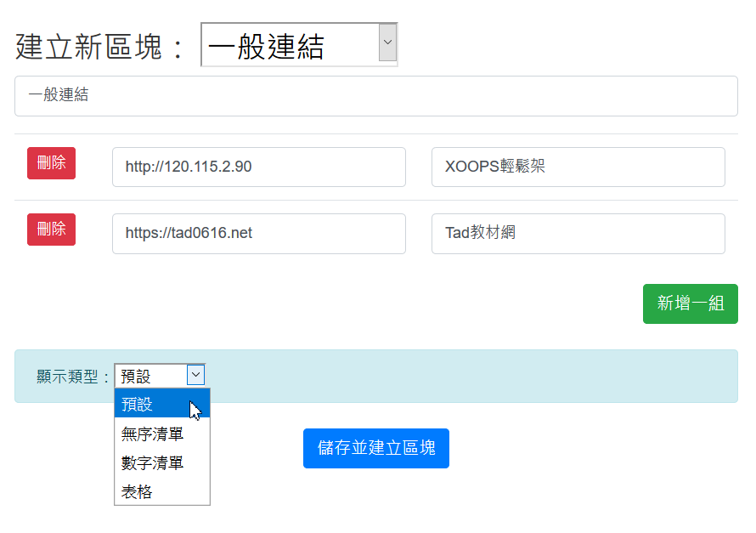Click the XOOPS輕鬆架 name field
The height and width of the screenshot is (533, 756).
pos(578,167)
